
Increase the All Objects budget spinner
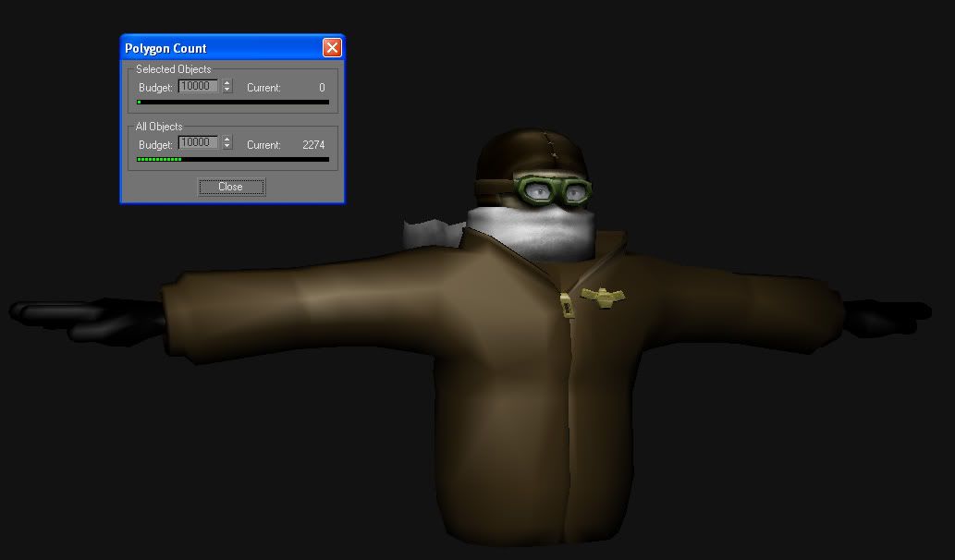click(x=227, y=140)
